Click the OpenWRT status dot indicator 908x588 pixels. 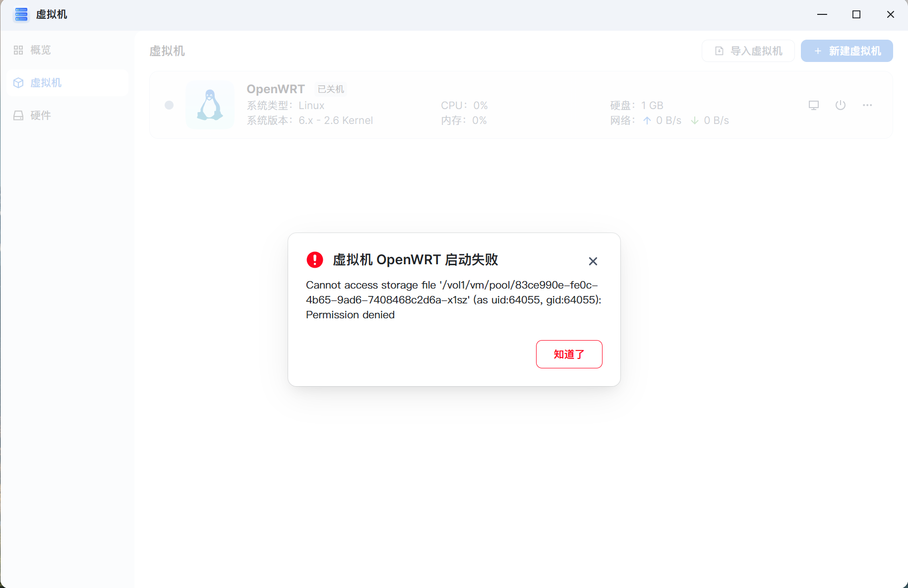coord(169,105)
